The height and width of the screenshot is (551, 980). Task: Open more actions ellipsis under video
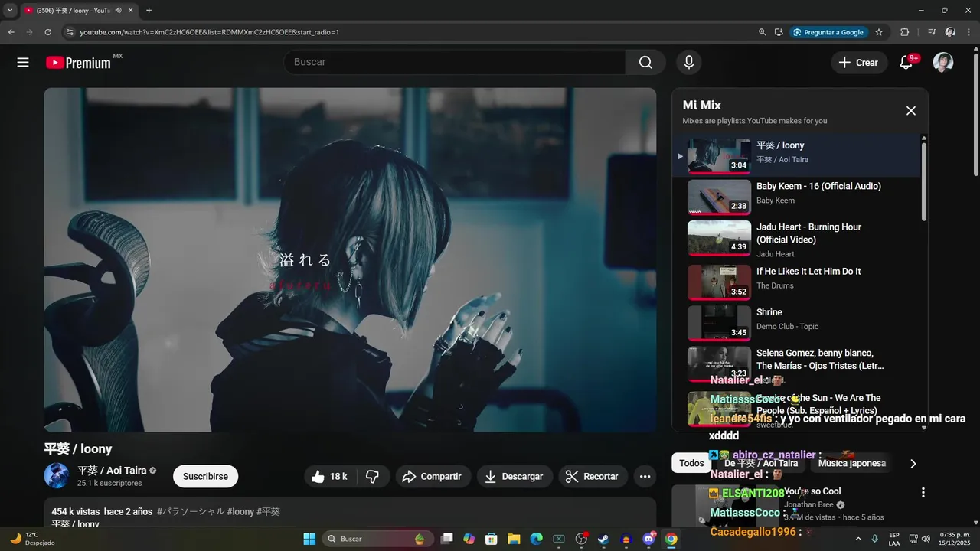pyautogui.click(x=645, y=477)
